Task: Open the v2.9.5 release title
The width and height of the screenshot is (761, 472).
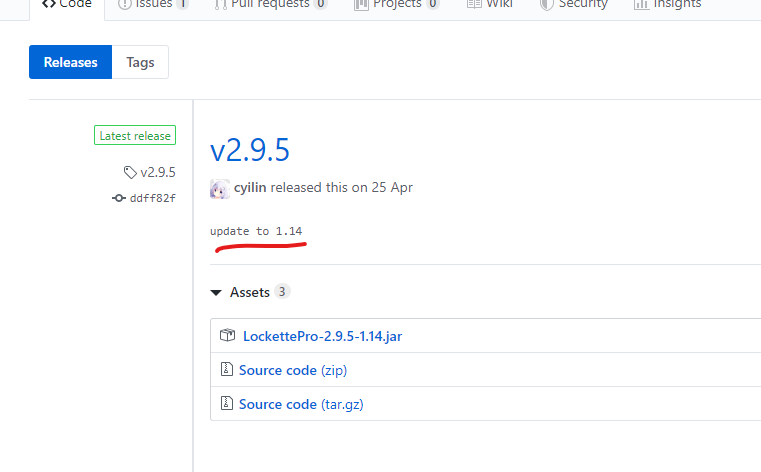Action: 249,150
